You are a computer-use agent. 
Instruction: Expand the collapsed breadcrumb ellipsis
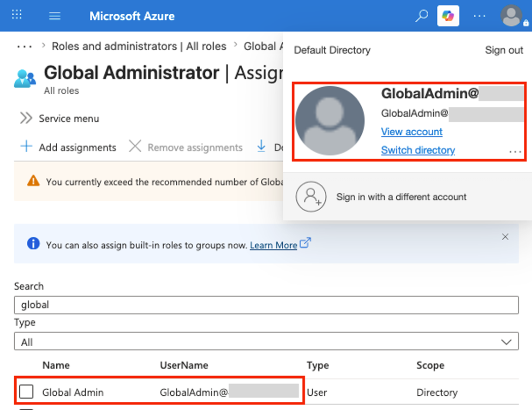pos(24,47)
